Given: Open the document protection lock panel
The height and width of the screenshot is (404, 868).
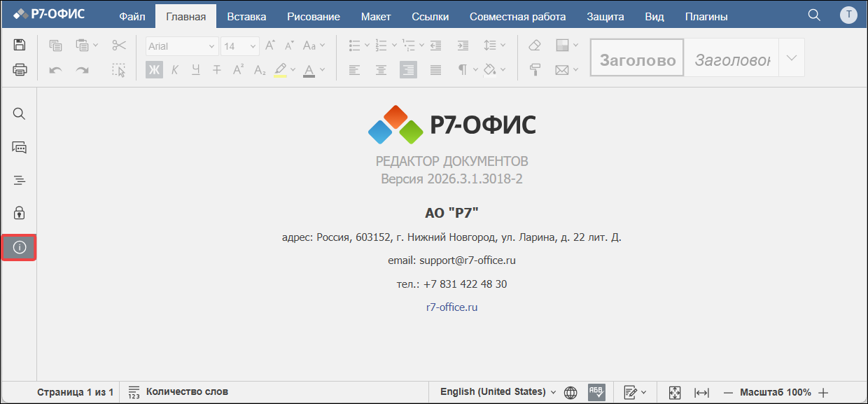Looking at the screenshot, I should tap(20, 213).
